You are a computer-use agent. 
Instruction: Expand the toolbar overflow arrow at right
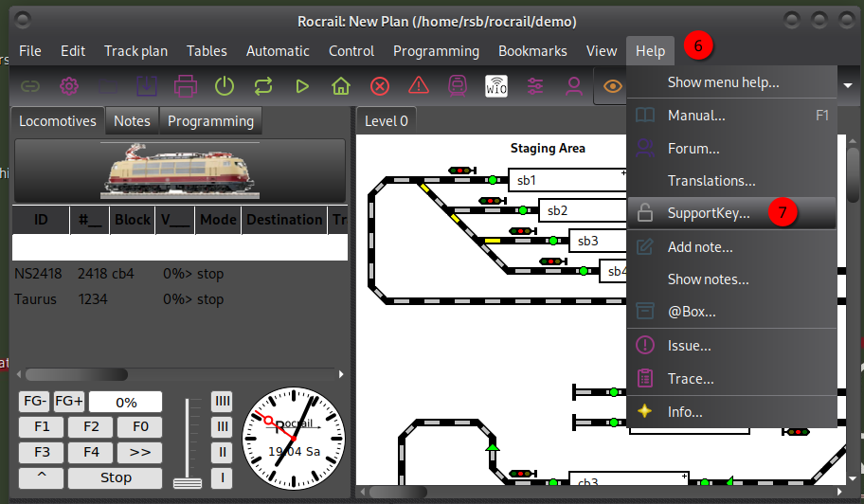point(847,87)
